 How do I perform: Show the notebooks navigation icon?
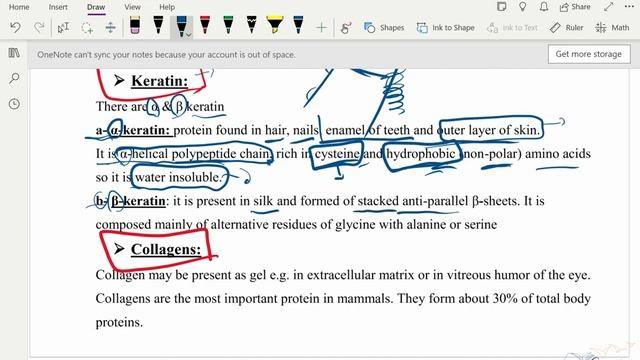(14, 53)
